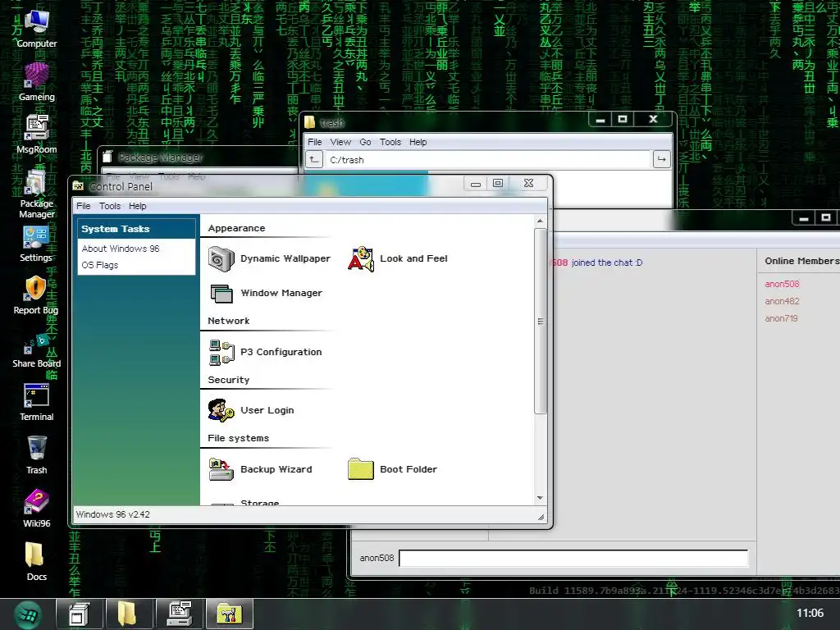840x630 pixels.
Task: Select anon482 in Online Members
Action: [782, 301]
